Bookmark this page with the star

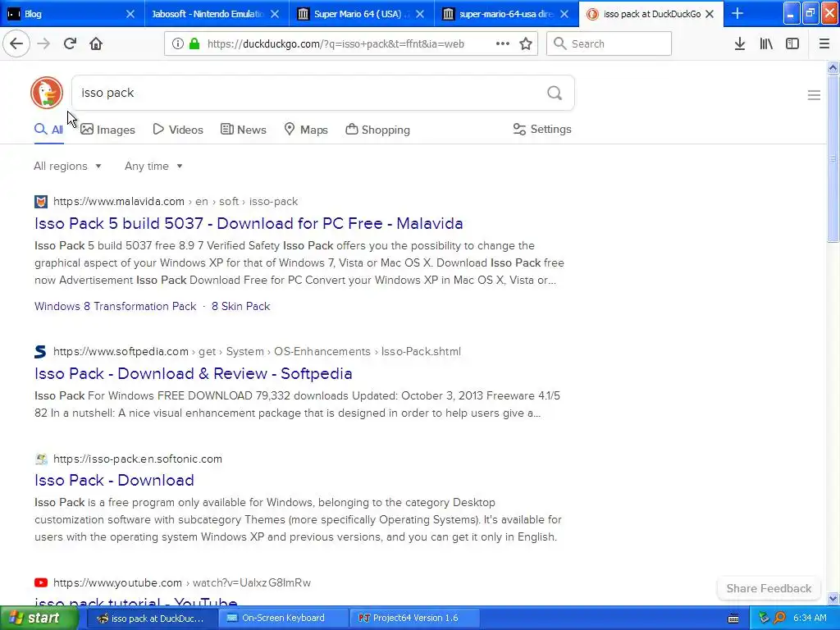526,43
